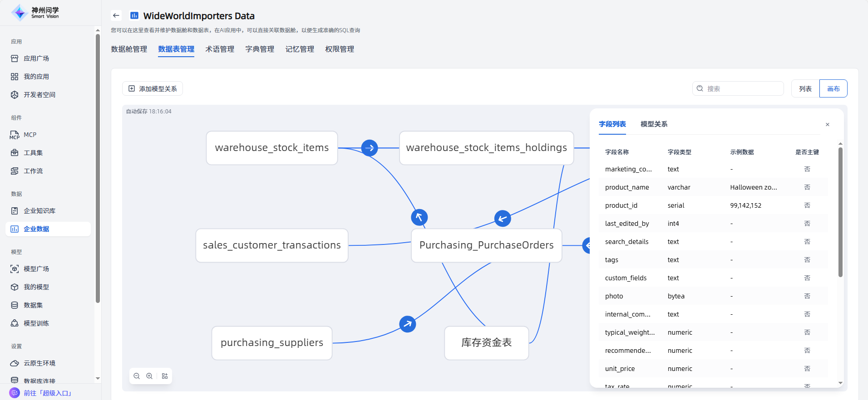Click the auto-layout icon in canvas toolbar
Screen dimensions: 868x400
(x=165, y=376)
